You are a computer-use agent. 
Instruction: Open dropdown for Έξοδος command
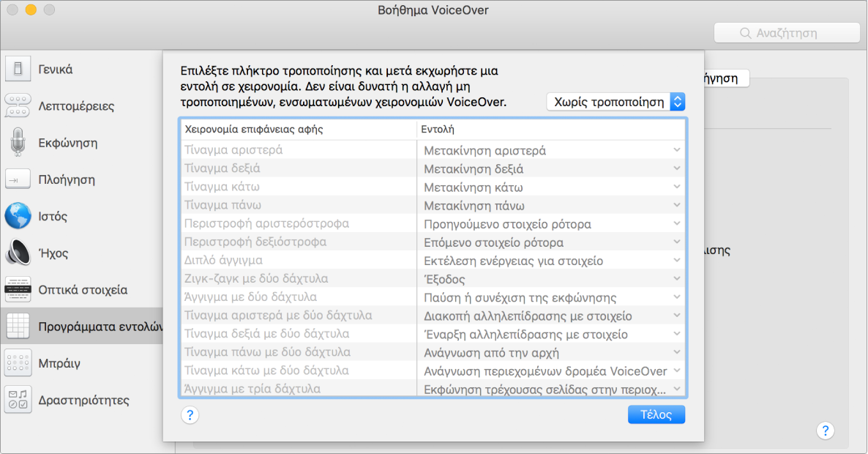click(676, 278)
